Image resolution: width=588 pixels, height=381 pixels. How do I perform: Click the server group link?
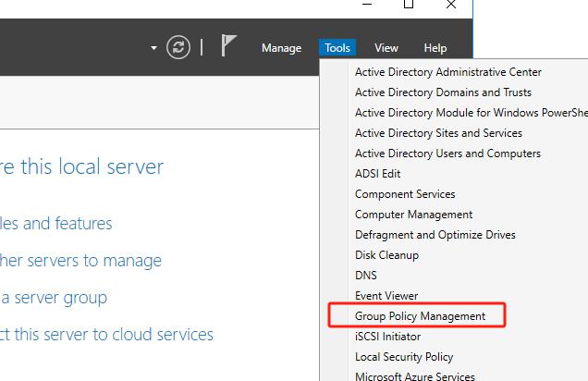click(x=54, y=298)
